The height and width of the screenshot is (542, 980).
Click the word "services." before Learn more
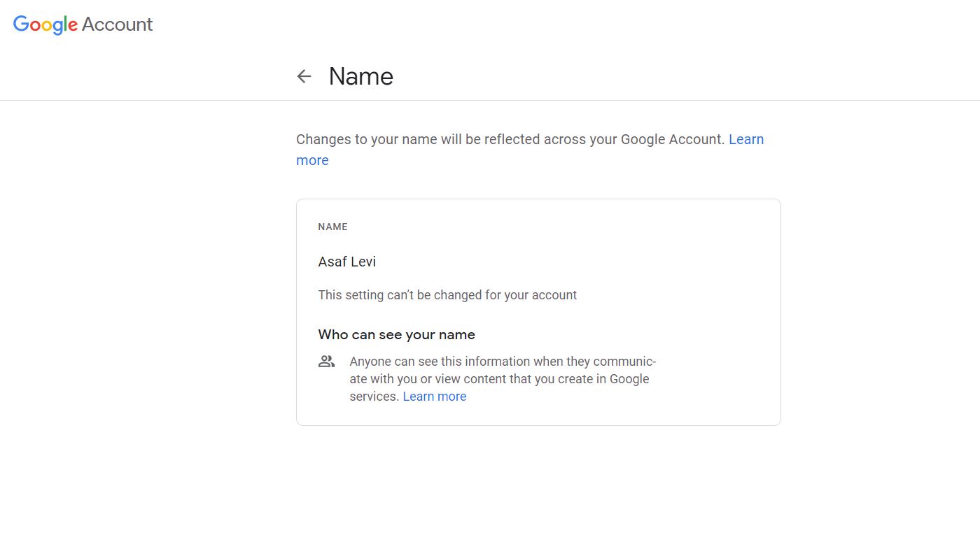374,397
